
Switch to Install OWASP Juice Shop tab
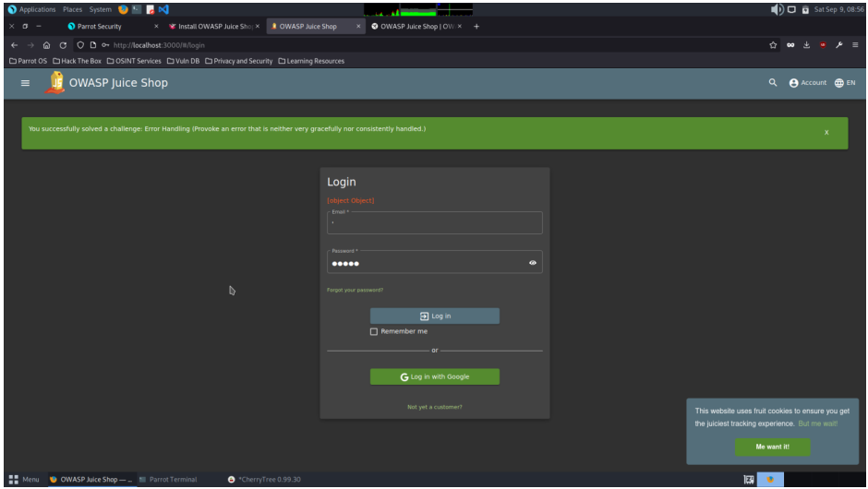(213, 26)
